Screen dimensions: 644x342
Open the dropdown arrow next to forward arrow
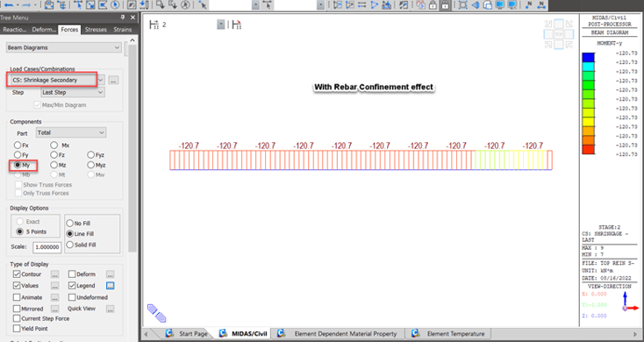tap(35, 5)
